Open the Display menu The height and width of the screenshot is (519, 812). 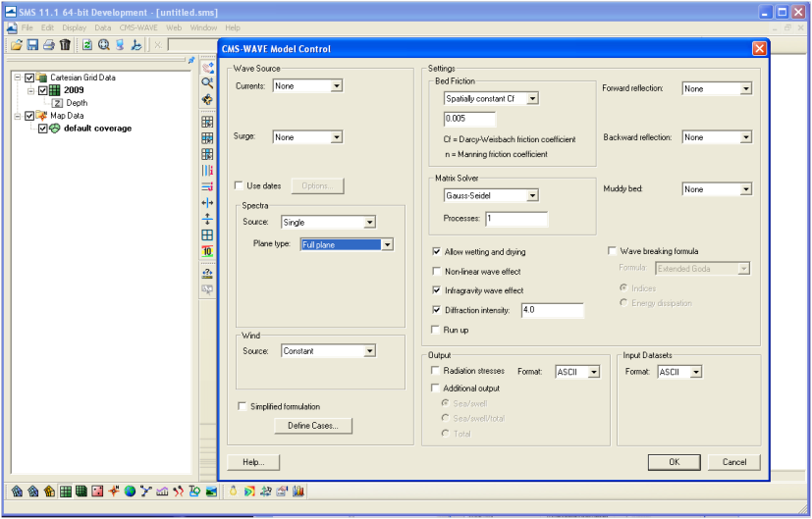tap(74, 27)
